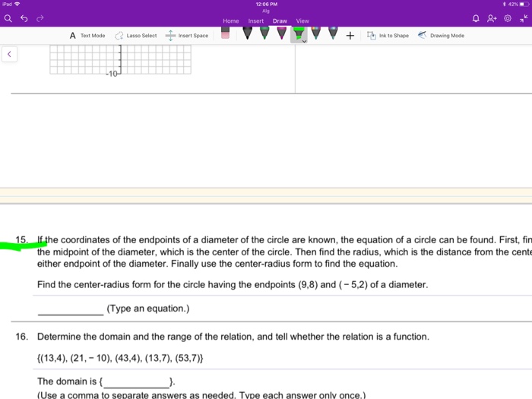Redo the last action

(40, 18)
